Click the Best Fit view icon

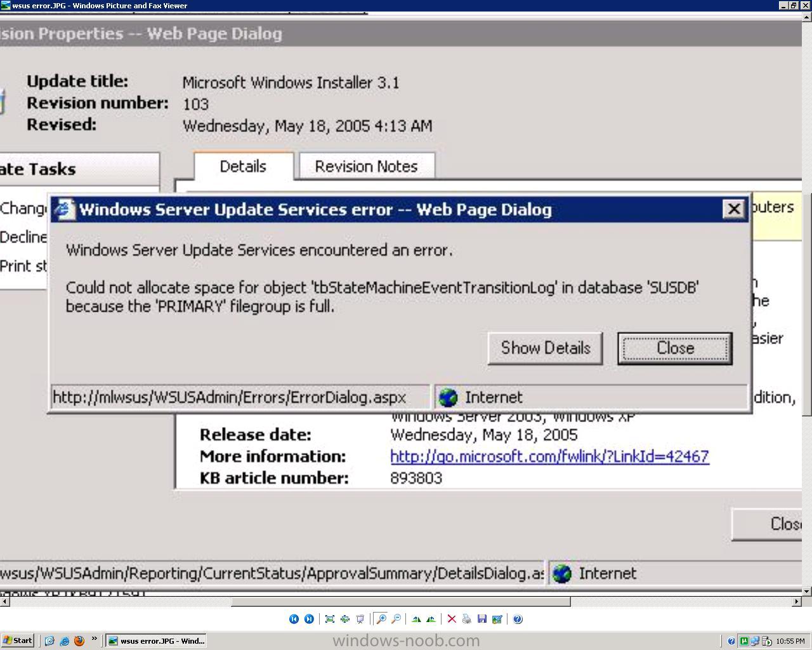point(330,619)
